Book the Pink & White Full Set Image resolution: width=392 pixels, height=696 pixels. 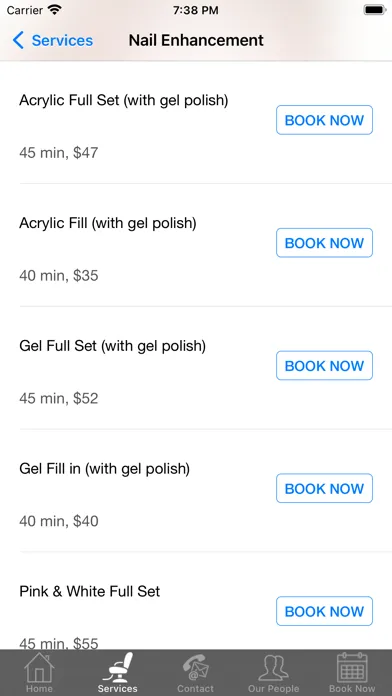click(x=325, y=611)
